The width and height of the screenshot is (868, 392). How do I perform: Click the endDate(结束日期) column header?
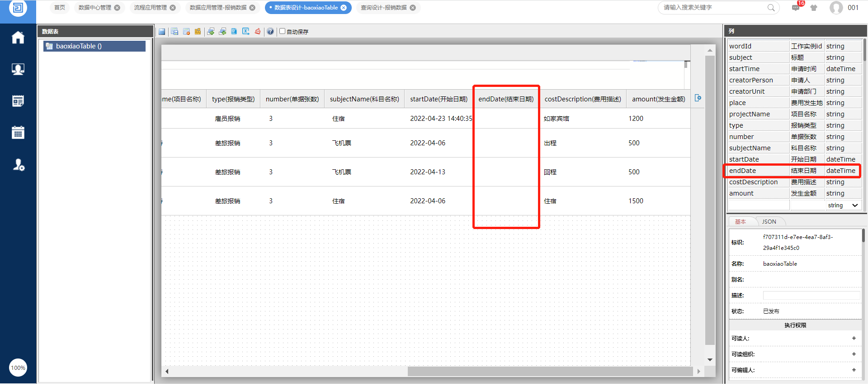tap(506, 99)
